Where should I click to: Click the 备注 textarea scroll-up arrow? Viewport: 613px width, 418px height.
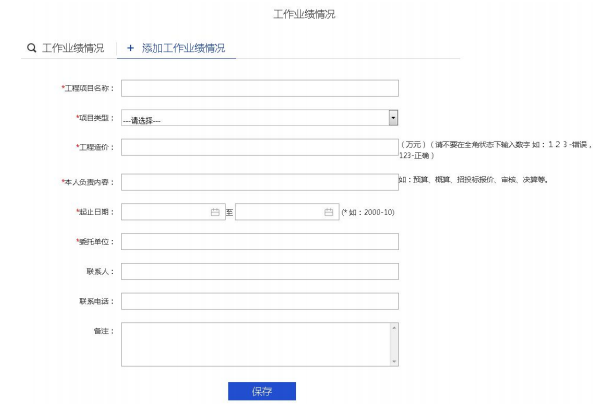pyautogui.click(x=394, y=327)
